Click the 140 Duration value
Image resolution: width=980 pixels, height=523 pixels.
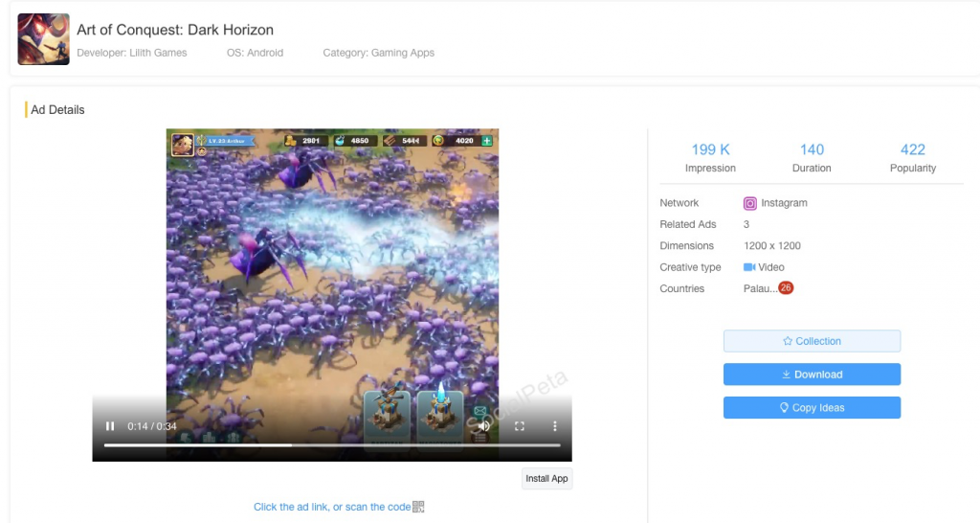point(812,149)
